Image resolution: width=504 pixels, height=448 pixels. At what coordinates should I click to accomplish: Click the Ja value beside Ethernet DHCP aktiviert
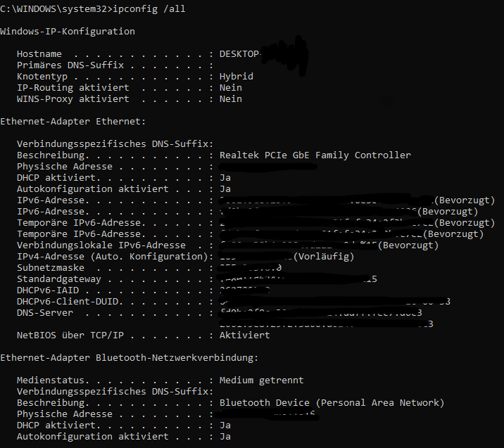(x=225, y=178)
